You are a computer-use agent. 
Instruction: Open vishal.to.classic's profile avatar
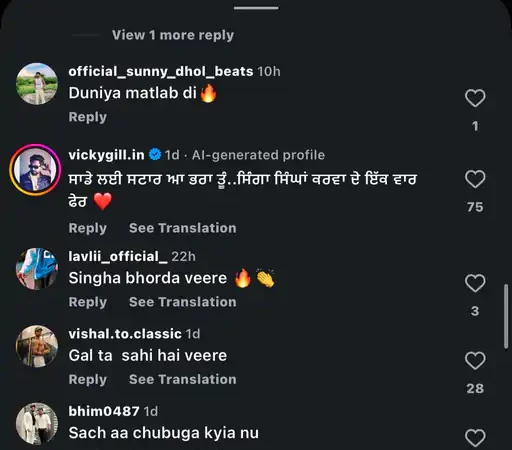pos(37,346)
